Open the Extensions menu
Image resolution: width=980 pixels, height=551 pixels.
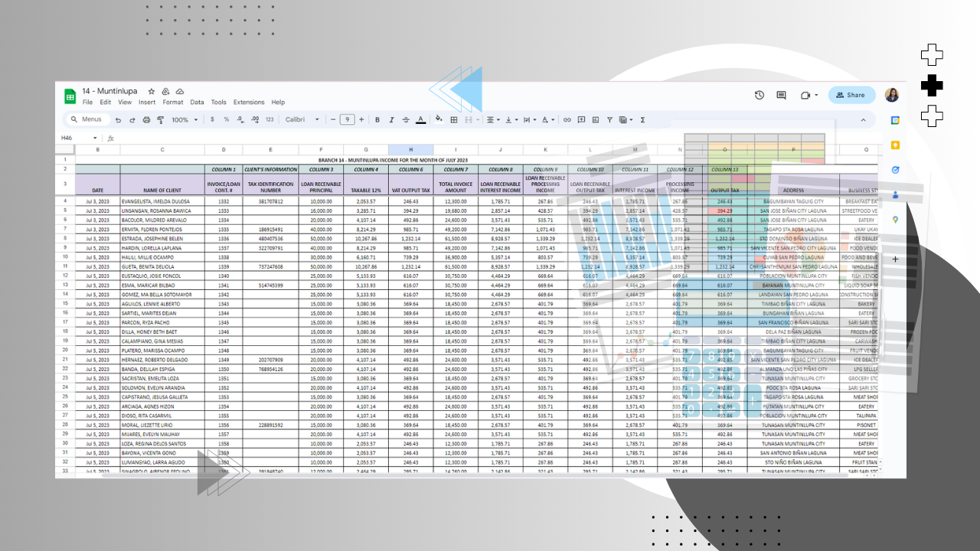[x=249, y=103]
